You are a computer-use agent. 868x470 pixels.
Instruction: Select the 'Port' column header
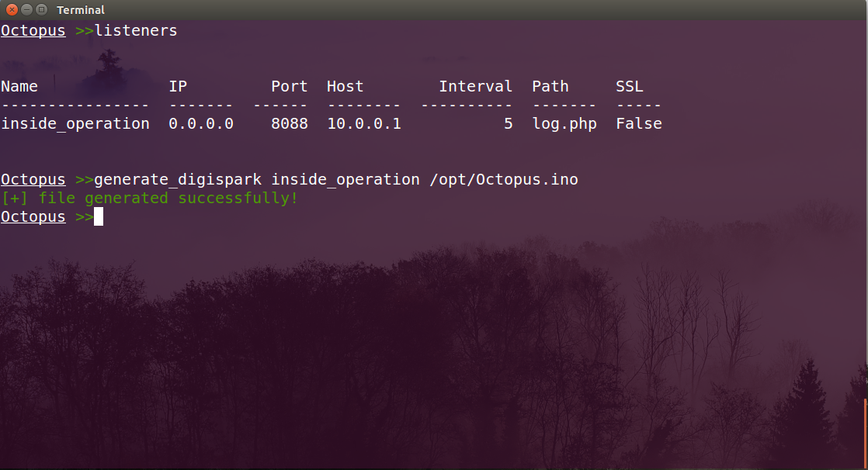coord(289,86)
